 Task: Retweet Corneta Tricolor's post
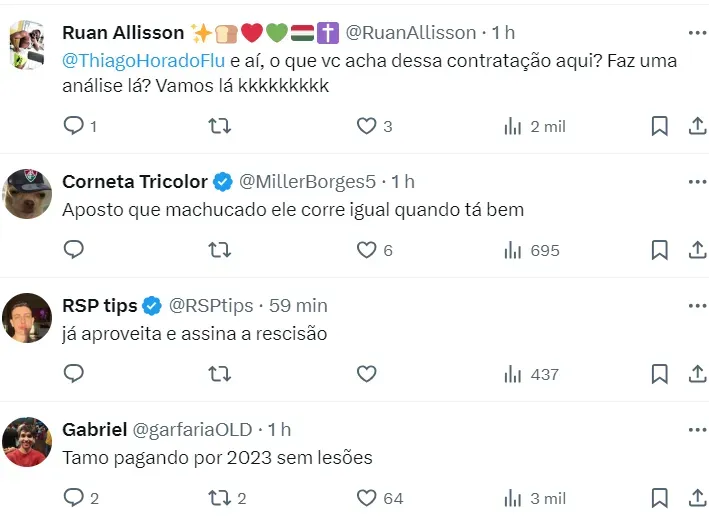pos(219,250)
